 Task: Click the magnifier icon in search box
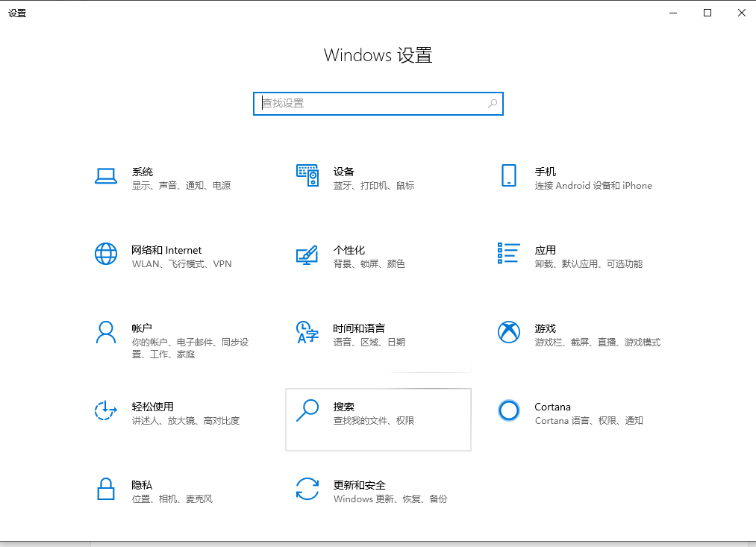[x=493, y=104]
